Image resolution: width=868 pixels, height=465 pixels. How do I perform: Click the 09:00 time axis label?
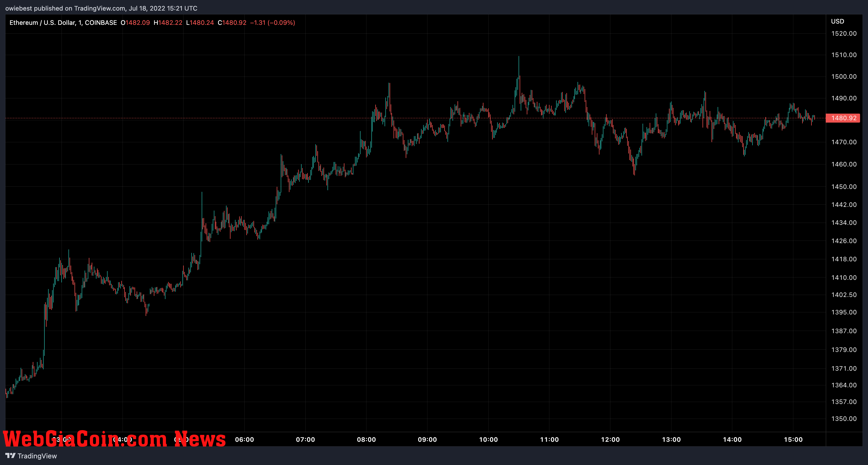tap(427, 439)
